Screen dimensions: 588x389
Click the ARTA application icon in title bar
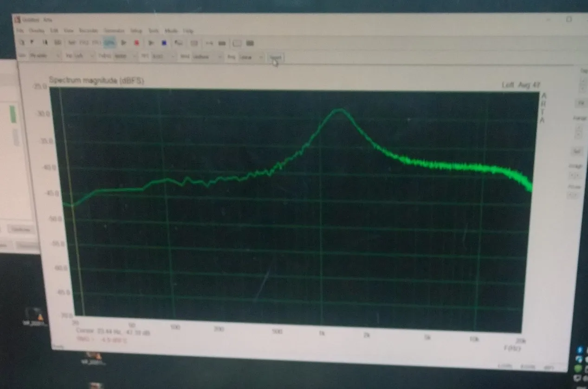pyautogui.click(x=18, y=19)
